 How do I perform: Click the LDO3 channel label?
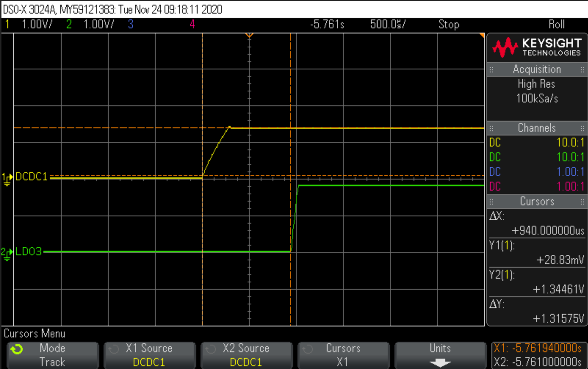pyautogui.click(x=29, y=252)
